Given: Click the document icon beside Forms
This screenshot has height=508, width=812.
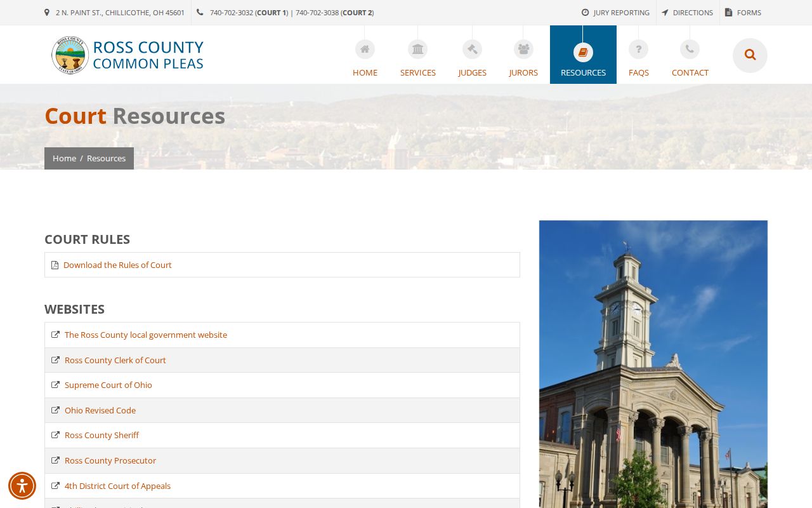Looking at the screenshot, I should 728,13.
